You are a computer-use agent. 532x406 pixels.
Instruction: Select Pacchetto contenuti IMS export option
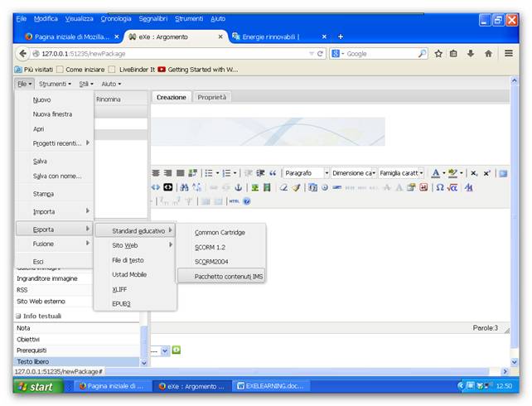coord(221,276)
